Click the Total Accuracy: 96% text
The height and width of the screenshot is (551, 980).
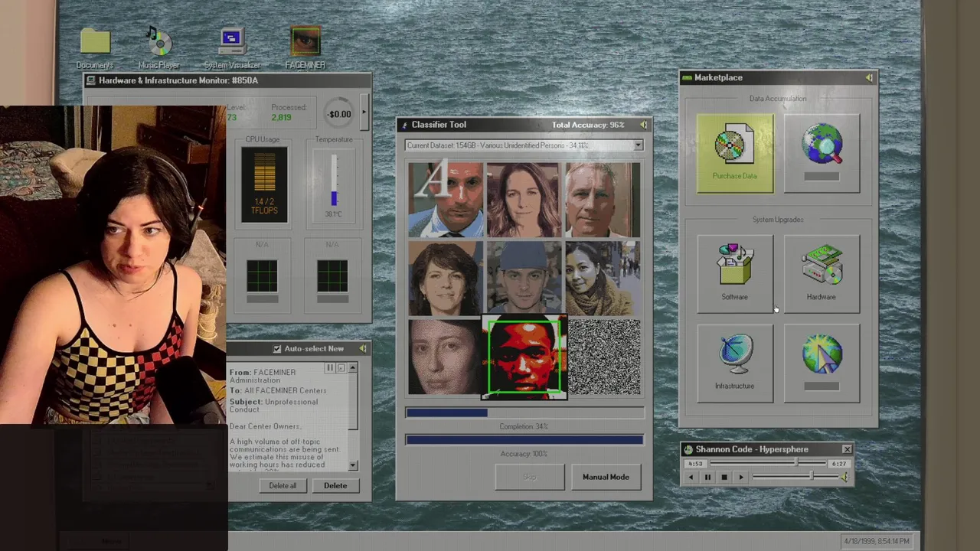[x=587, y=125]
